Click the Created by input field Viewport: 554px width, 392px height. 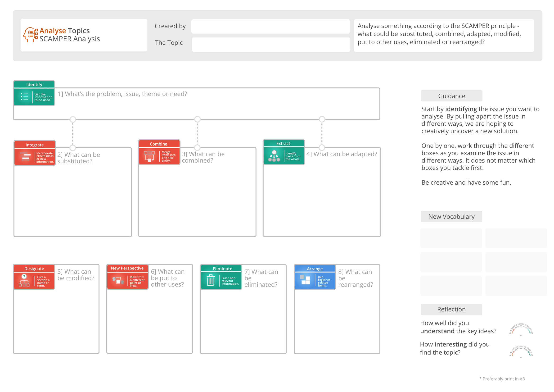click(270, 27)
